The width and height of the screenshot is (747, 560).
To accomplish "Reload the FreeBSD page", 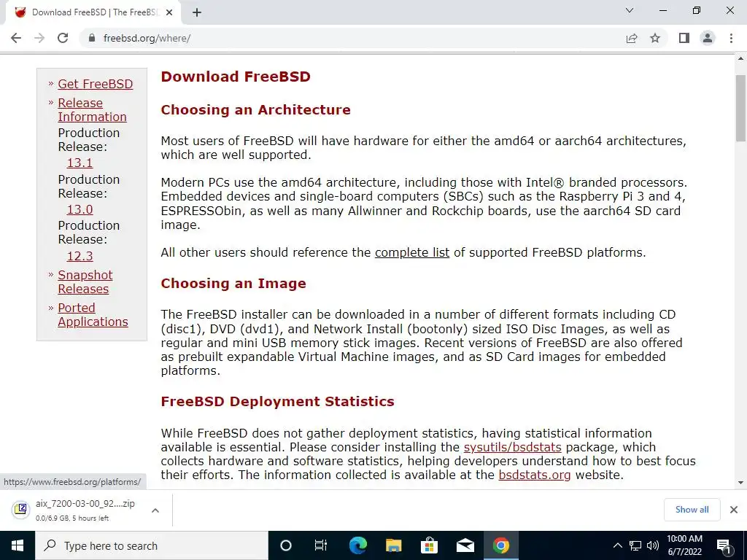I will pos(63,38).
